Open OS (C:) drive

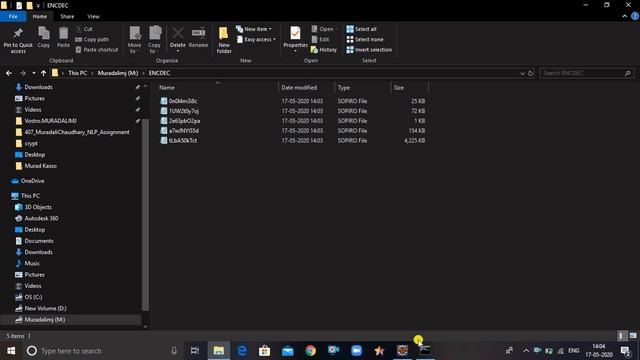tap(33, 297)
